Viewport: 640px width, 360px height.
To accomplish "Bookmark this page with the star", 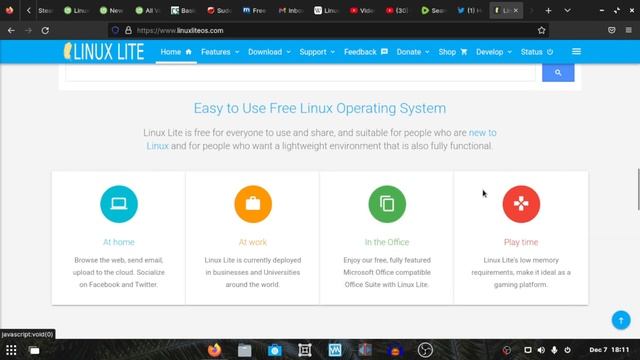I will pyautogui.click(x=541, y=30).
